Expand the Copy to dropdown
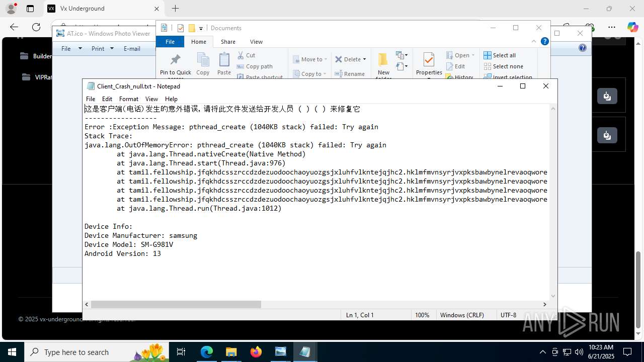 coord(325,74)
